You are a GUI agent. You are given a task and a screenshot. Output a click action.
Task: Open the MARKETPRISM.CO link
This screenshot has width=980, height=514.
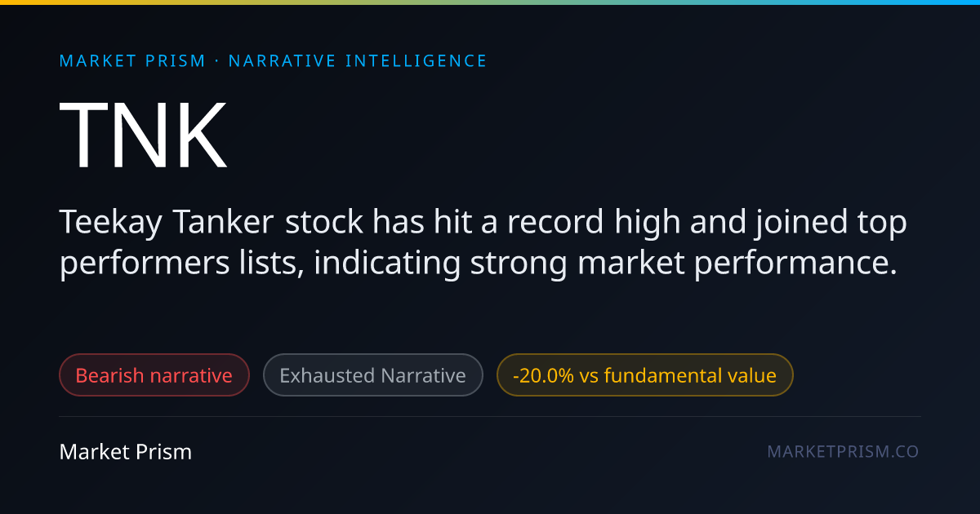click(843, 452)
